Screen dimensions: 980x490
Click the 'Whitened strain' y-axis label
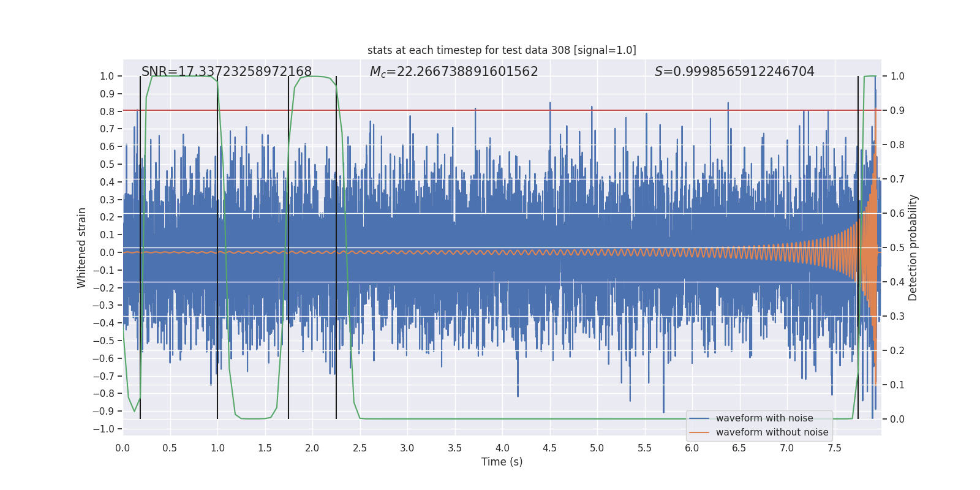[x=82, y=247]
